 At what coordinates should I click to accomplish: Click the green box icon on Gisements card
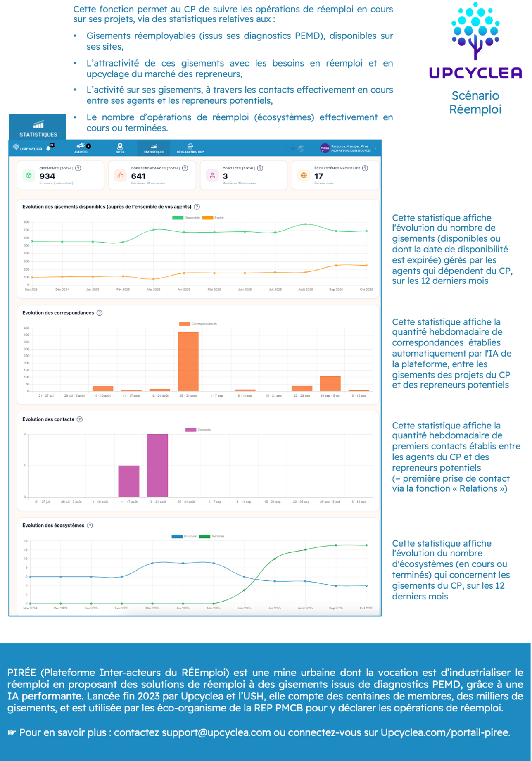pos(29,176)
